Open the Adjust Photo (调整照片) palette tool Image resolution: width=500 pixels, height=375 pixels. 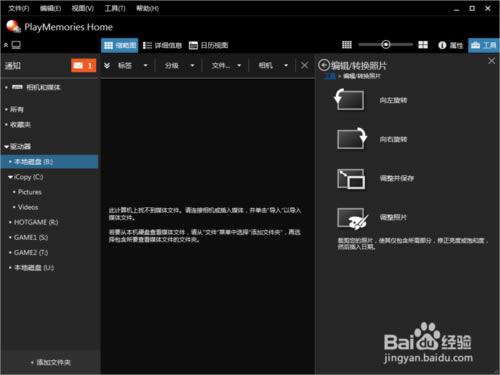click(x=353, y=218)
